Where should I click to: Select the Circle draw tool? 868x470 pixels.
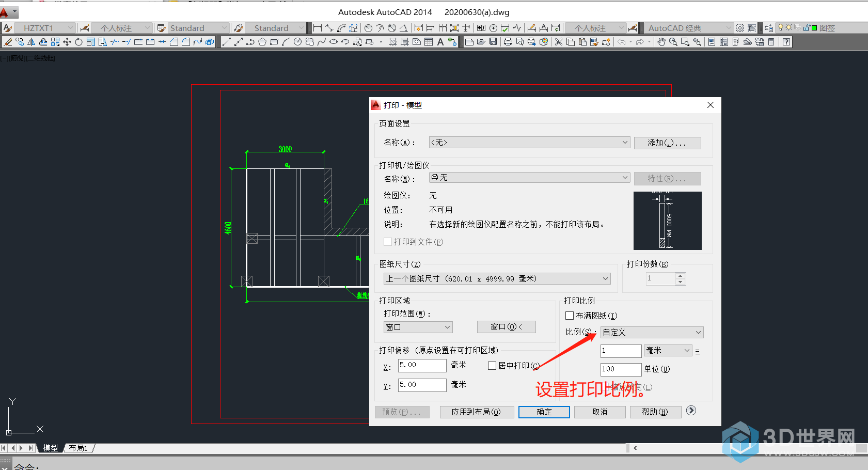click(x=298, y=42)
